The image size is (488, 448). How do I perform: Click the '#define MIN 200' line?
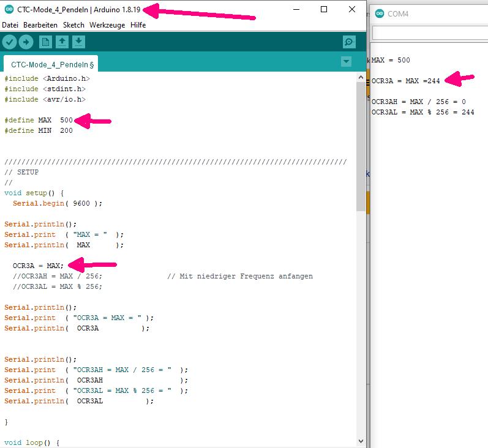coord(39,130)
